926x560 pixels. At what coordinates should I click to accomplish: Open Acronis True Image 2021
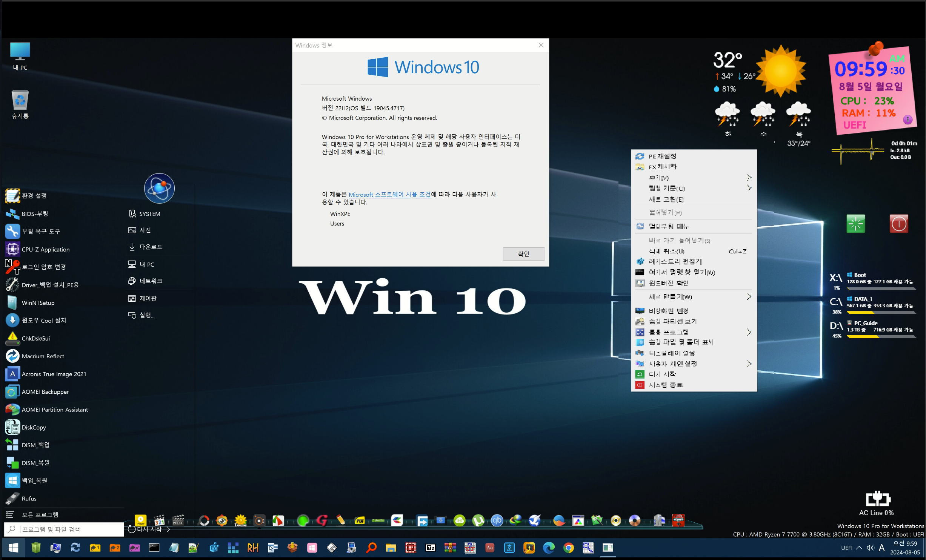point(46,374)
